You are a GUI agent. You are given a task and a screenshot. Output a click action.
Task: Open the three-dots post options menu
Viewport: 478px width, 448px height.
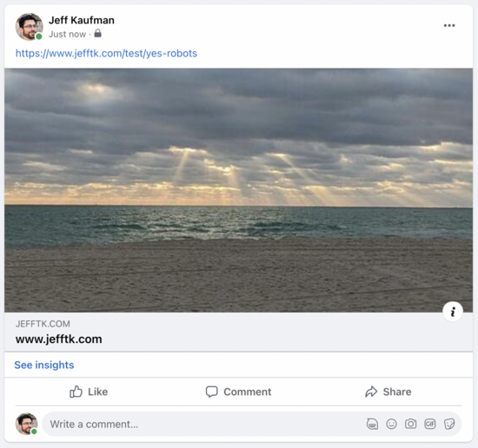coord(449,25)
